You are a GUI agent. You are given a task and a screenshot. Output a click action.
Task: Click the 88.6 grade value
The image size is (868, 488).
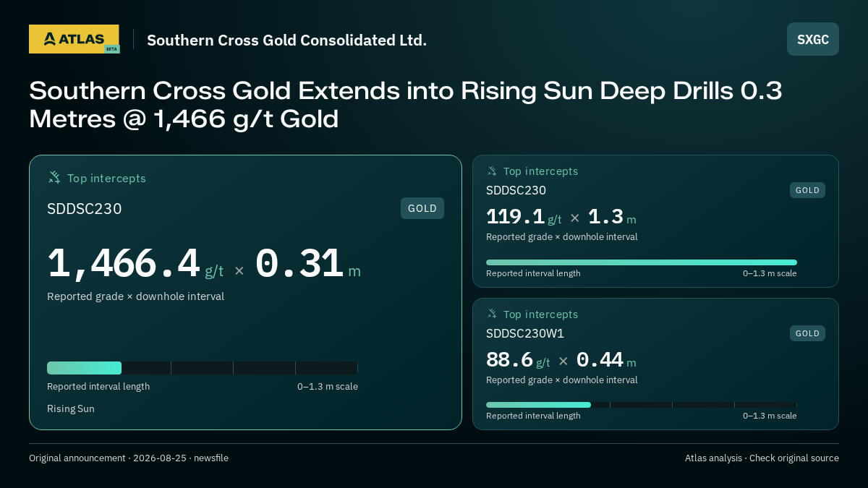pyautogui.click(x=510, y=360)
